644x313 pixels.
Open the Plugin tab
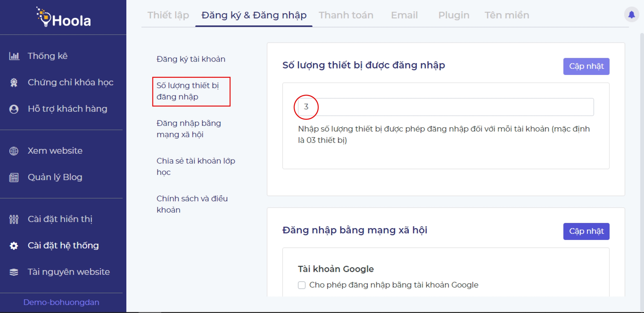pos(454,15)
